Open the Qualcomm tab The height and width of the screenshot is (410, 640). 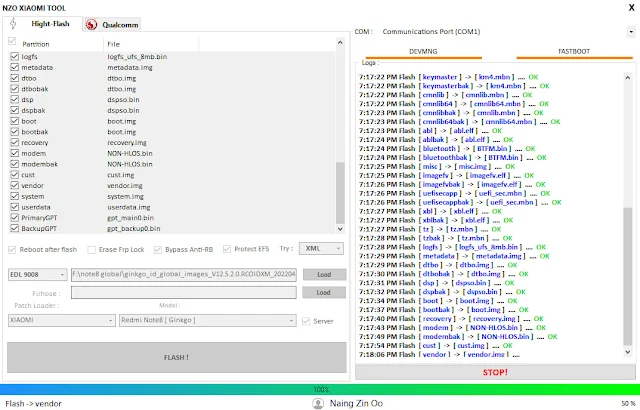coord(112,24)
